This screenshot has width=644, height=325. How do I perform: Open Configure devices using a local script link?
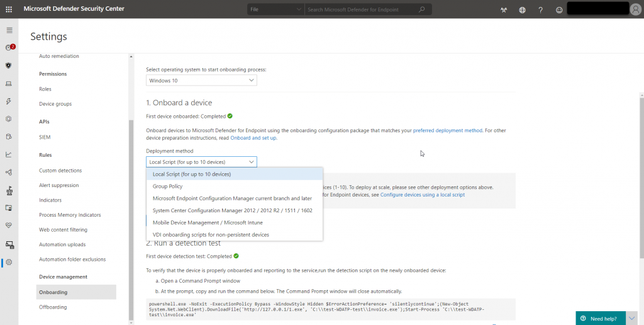423,195
